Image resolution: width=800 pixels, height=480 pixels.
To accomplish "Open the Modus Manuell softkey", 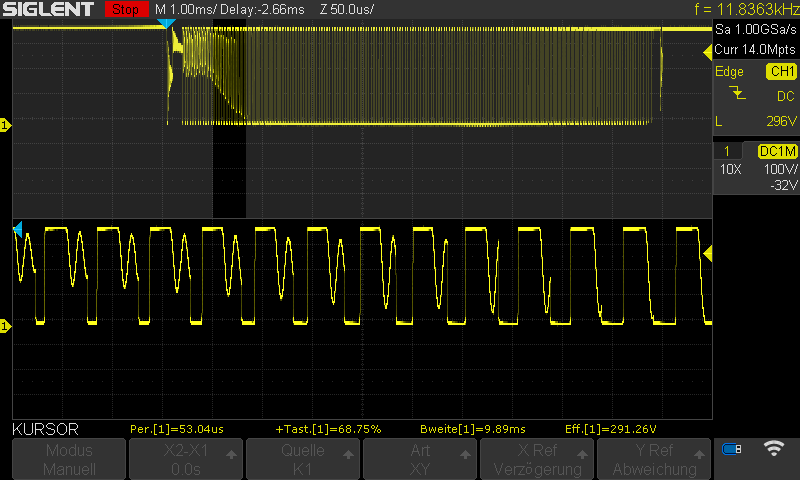I will (69, 459).
